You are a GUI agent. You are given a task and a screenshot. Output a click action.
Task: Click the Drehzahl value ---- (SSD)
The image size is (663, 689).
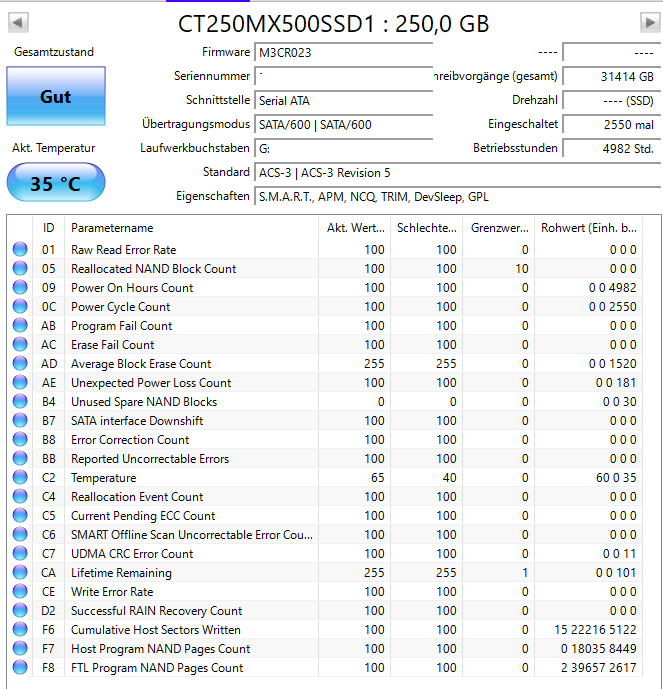612,101
